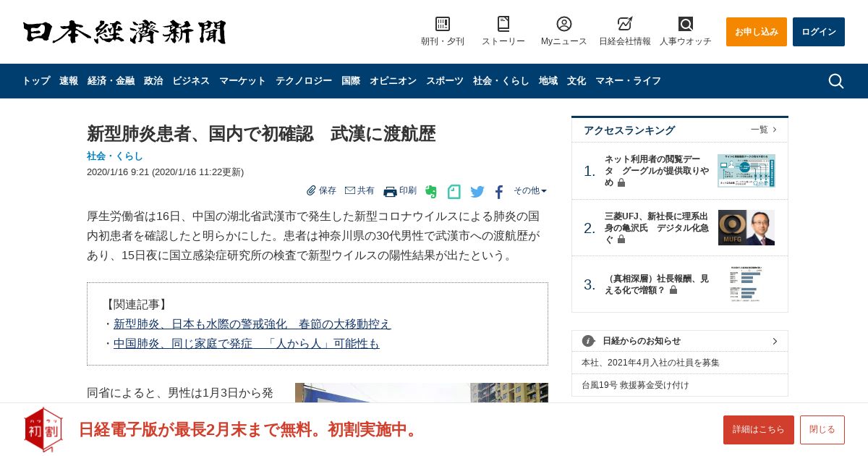Screen dimensions: 868x456
Task: Click the bar chart thumbnail for 社長報酬
Action: coord(746,284)
